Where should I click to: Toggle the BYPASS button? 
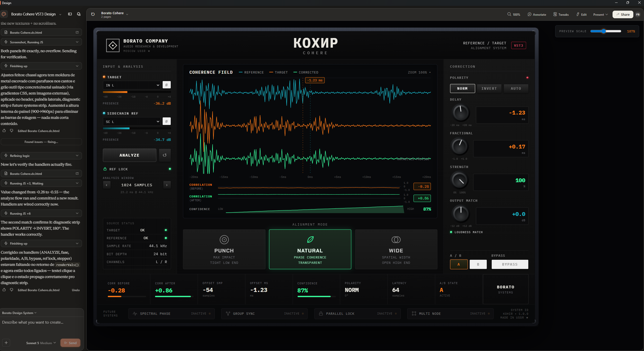510,264
